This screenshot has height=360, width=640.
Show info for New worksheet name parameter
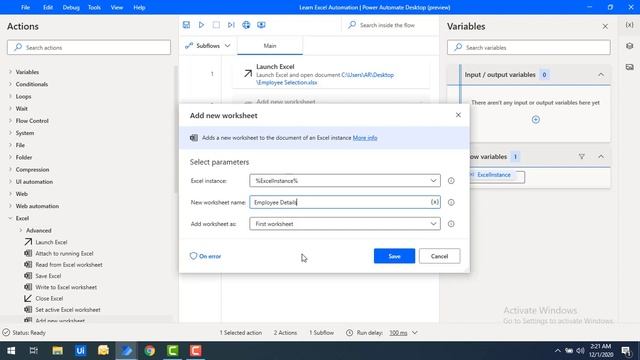[451, 202]
